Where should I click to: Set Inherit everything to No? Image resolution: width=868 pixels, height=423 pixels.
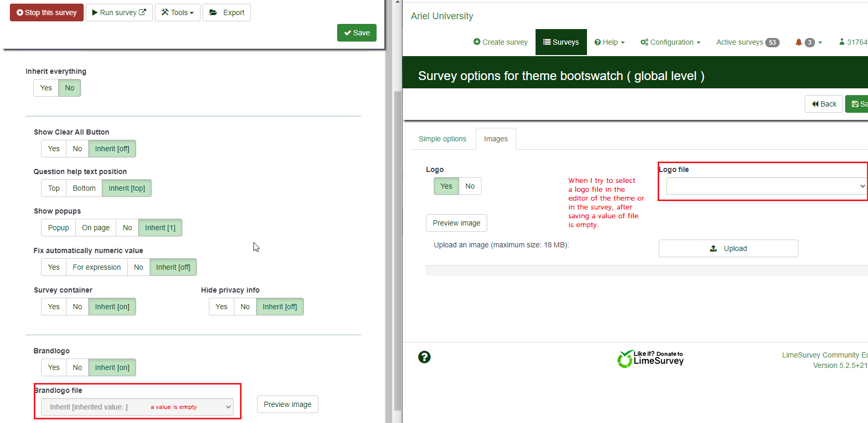pyautogui.click(x=70, y=88)
